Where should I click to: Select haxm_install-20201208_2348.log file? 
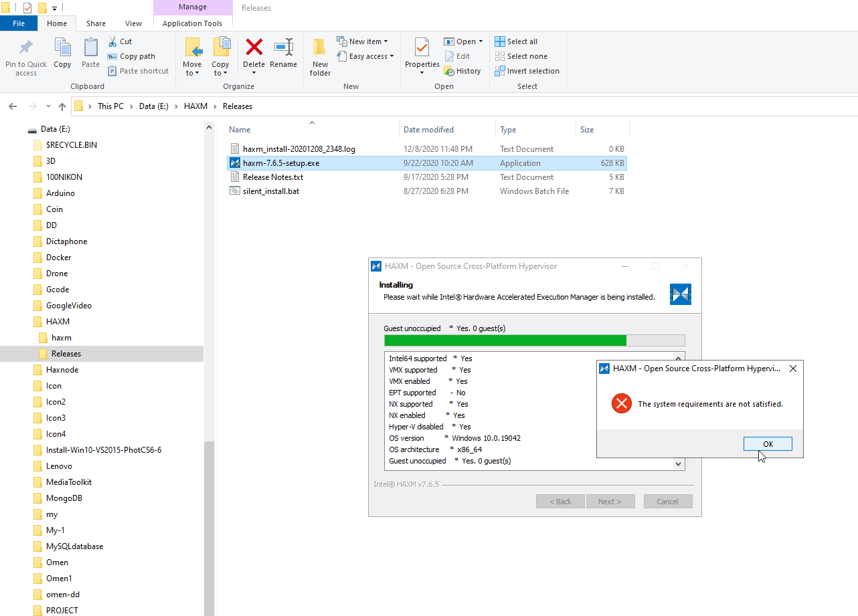tap(427, 149)
